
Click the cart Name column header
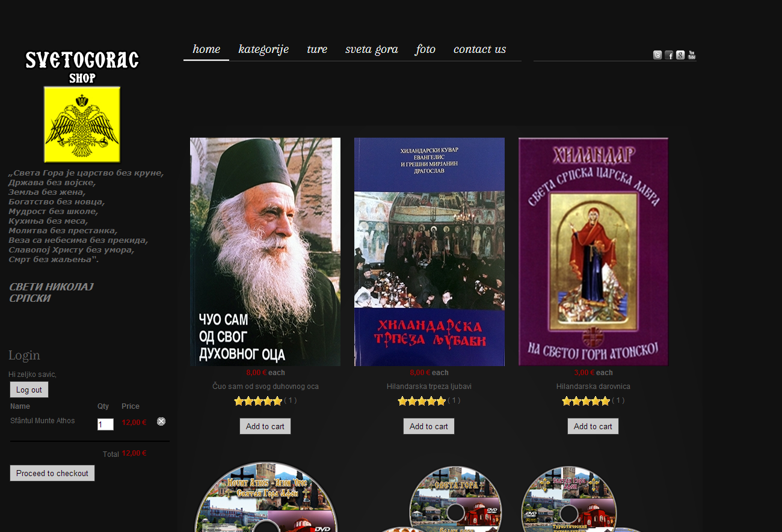click(20, 406)
